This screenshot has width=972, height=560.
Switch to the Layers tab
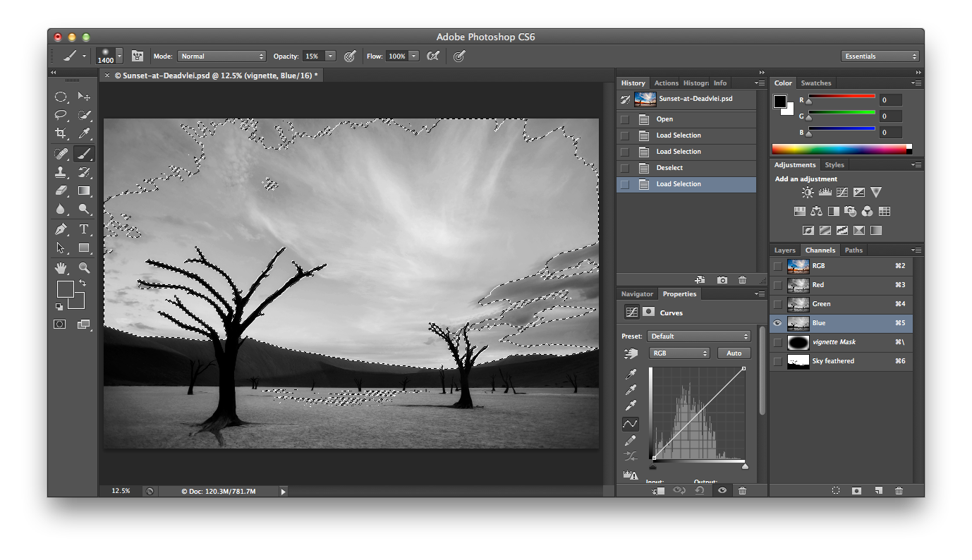(784, 250)
